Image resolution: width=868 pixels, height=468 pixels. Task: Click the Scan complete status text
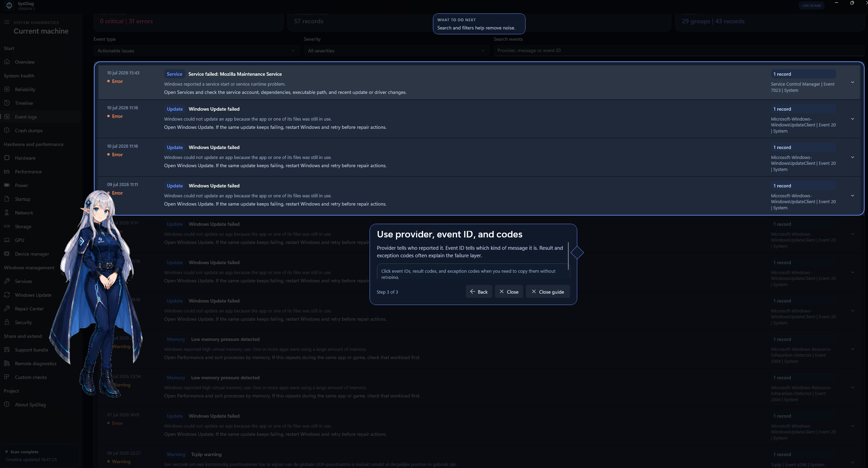coord(24,452)
